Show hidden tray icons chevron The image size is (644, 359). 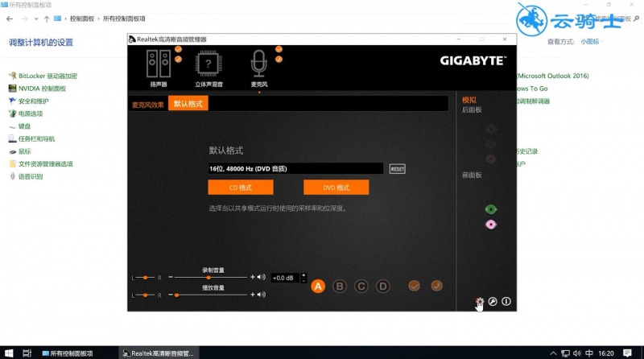pos(553,353)
